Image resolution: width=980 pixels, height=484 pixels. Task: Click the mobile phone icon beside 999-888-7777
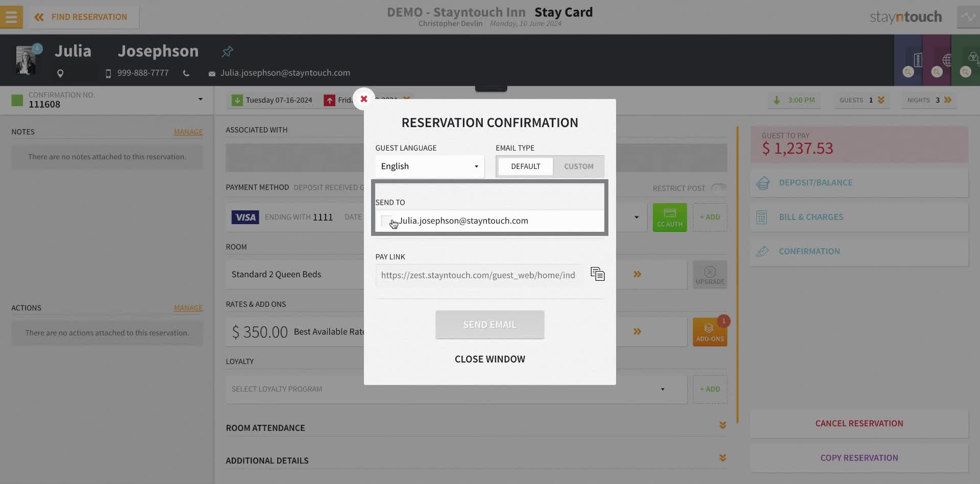[108, 74]
